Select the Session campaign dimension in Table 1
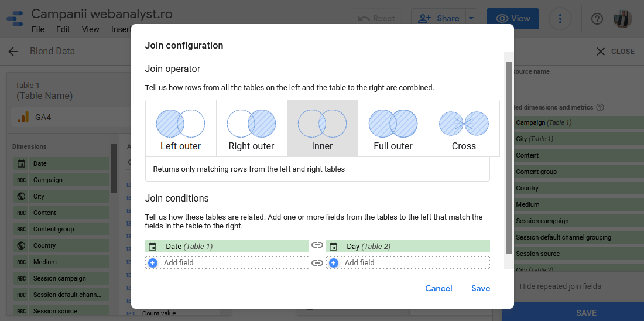Image resolution: width=644 pixels, height=321 pixels. point(61,279)
